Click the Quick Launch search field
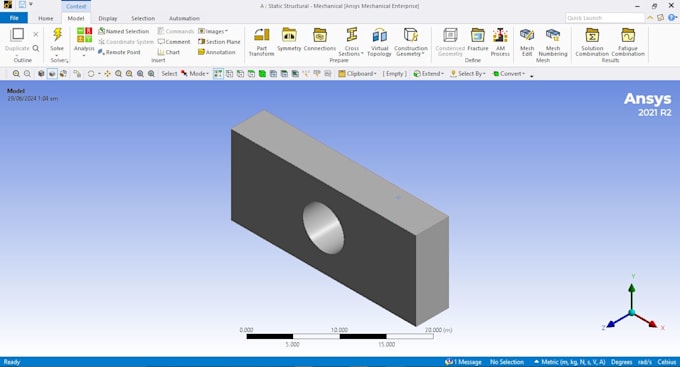The height and width of the screenshot is (367, 680). (x=605, y=18)
